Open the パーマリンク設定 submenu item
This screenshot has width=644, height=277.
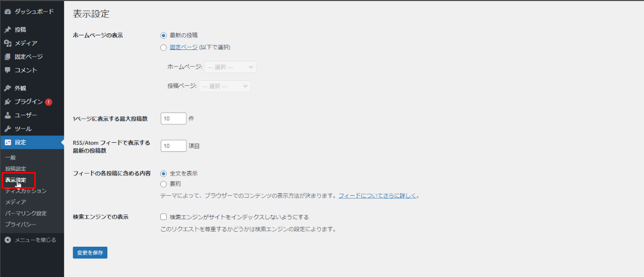pyautogui.click(x=26, y=213)
